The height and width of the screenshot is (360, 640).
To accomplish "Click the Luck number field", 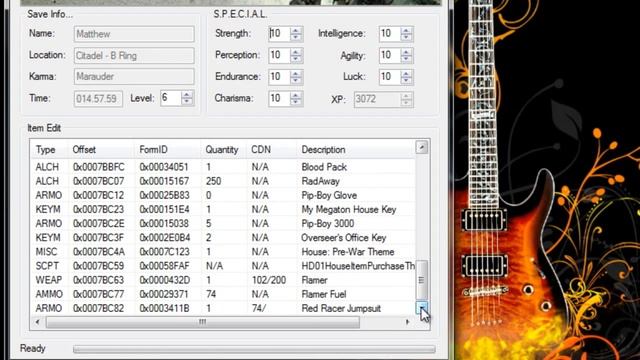I will [390, 77].
